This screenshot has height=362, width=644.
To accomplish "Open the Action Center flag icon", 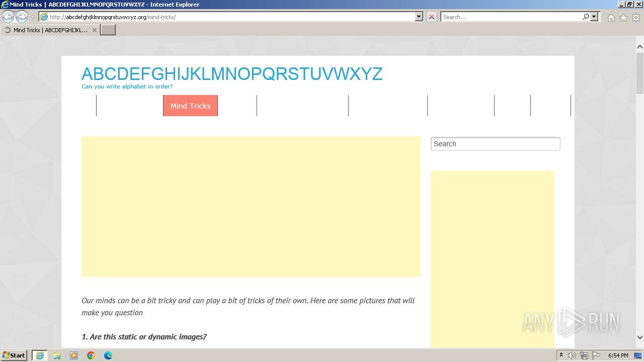I will [x=596, y=355].
